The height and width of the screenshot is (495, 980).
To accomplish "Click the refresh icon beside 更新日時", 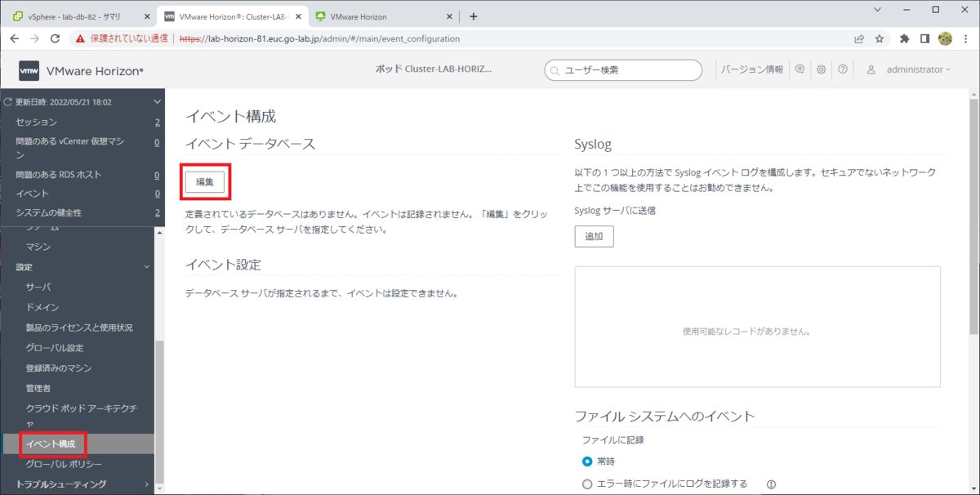I will (x=8, y=102).
